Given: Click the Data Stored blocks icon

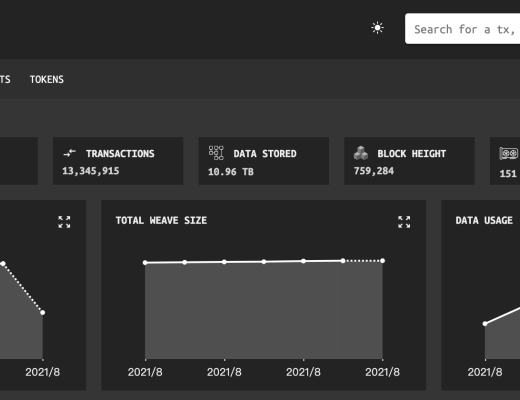Looking at the screenshot, I should pos(216,153).
